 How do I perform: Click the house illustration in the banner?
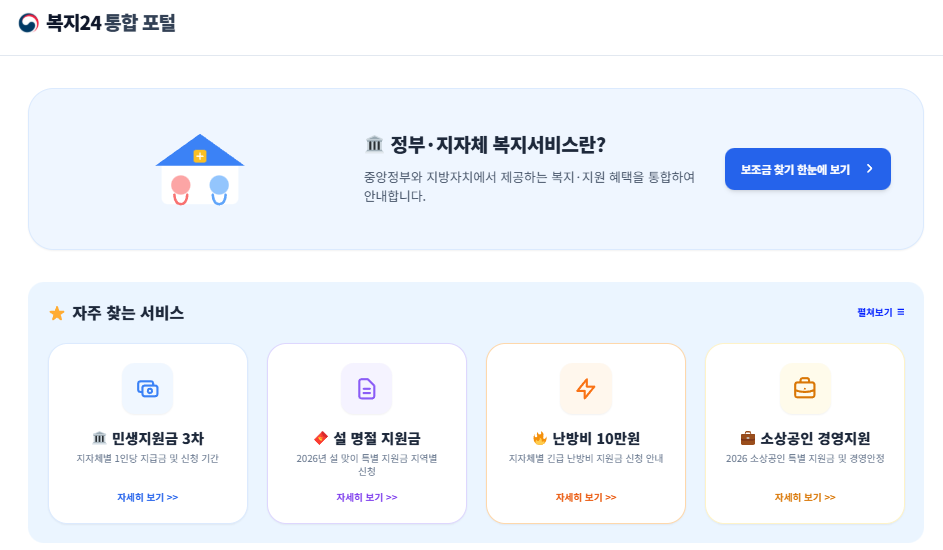(x=200, y=170)
